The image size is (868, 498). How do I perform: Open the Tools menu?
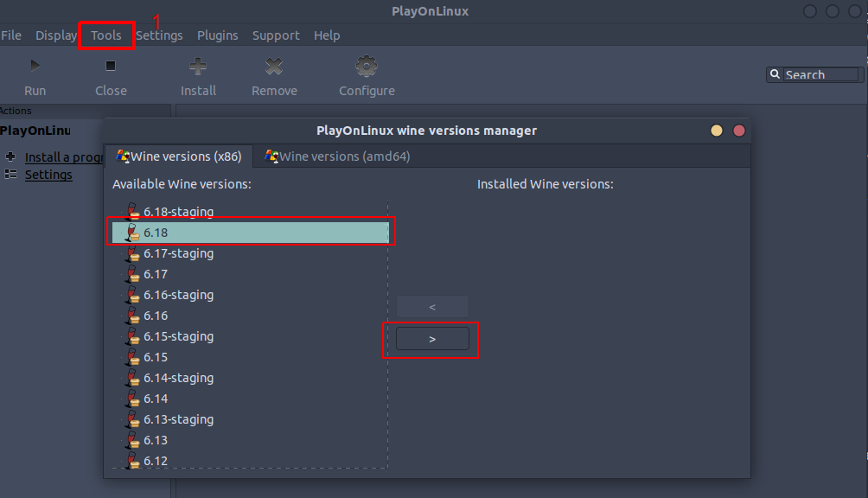[106, 35]
